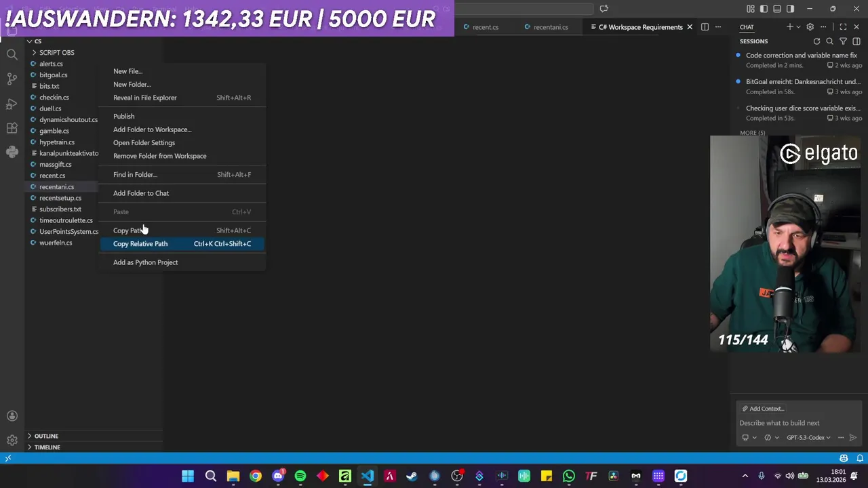Screen dimensions: 868x488
Task: Show hidden system tray icons
Action: point(745,476)
